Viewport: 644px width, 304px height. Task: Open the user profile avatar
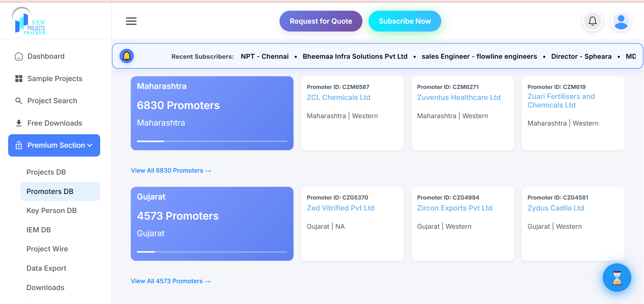(621, 21)
